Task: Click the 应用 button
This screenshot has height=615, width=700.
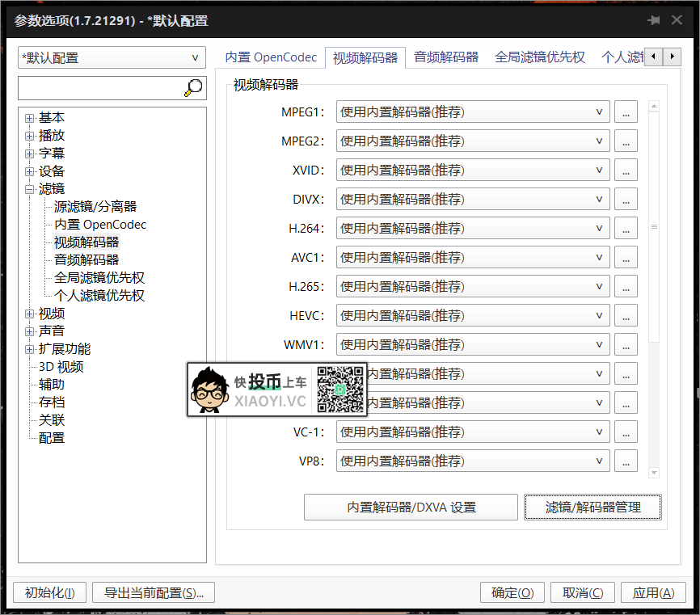Action: tap(653, 592)
